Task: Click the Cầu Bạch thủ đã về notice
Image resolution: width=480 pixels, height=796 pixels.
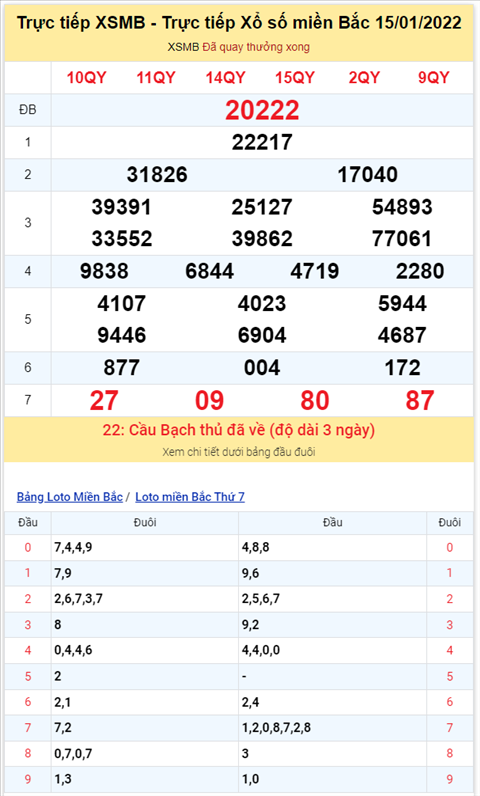Action: [239, 430]
